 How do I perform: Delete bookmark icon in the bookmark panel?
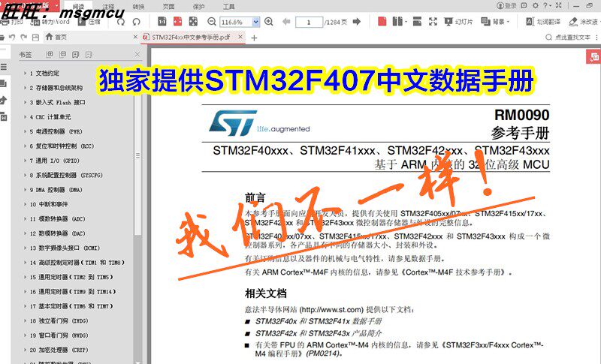point(89,55)
